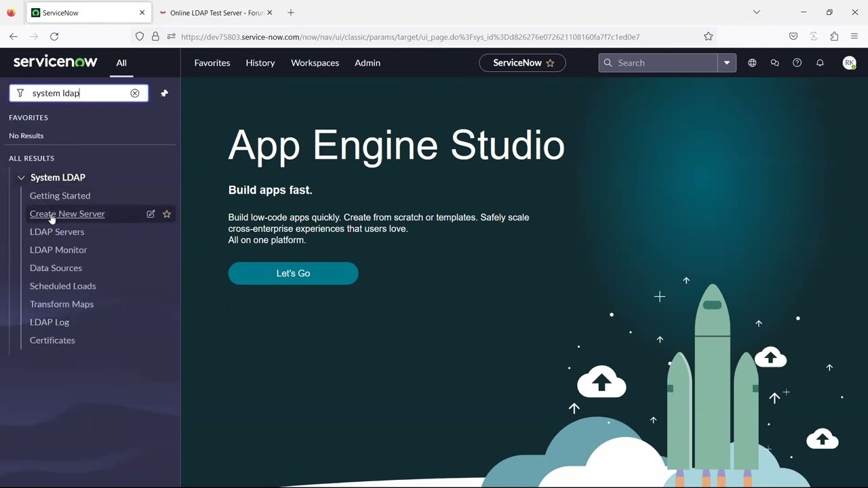Edit the Create New Server module
868x488 pixels.
[151, 213]
